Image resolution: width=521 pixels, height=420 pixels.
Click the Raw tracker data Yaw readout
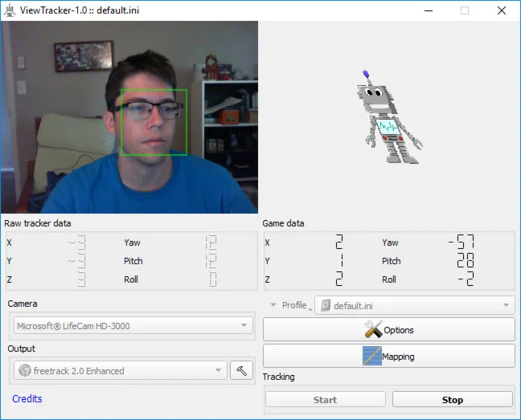pyautogui.click(x=211, y=242)
